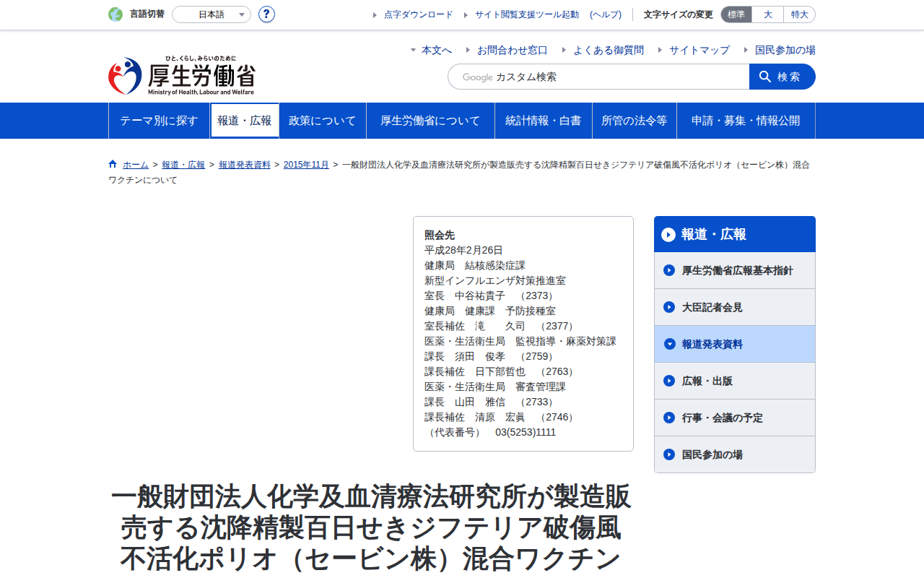Open sidebar 報道発表資料 link
Screen dimensions: 924x578
point(735,344)
